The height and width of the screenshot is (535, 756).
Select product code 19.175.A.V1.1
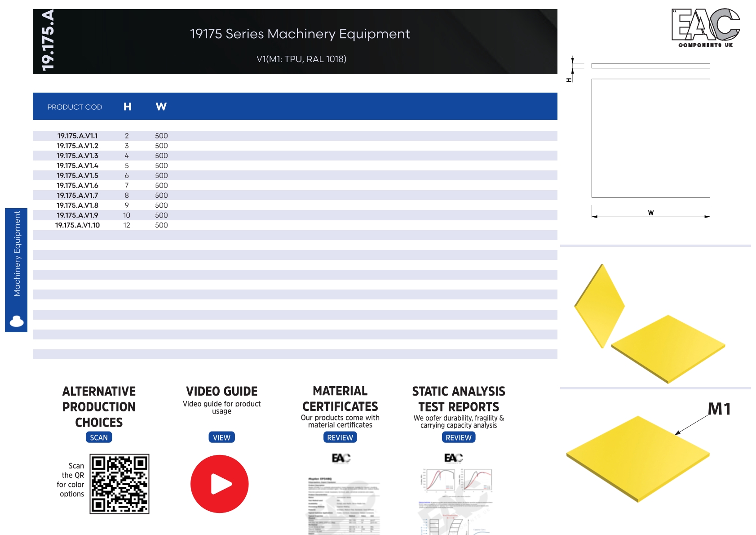pos(77,136)
